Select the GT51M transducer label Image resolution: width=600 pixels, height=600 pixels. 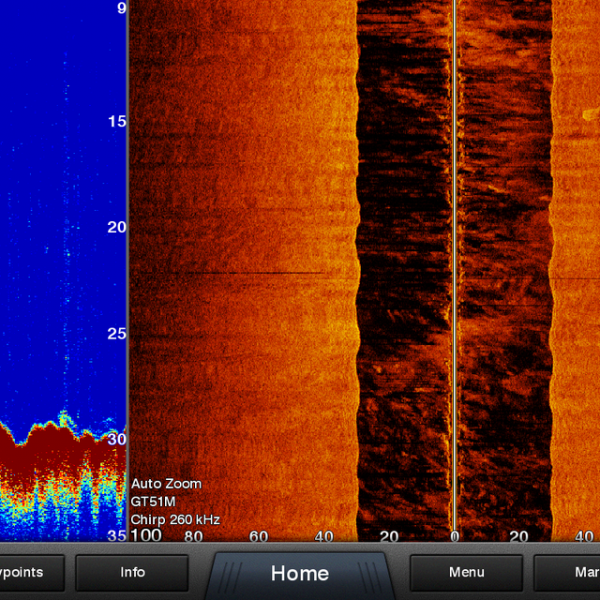coord(152,502)
